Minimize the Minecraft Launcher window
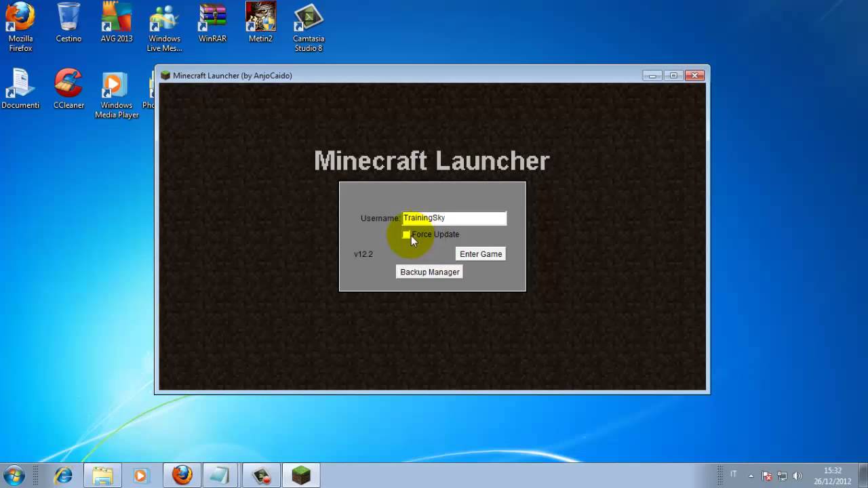The width and height of the screenshot is (868, 488). point(652,75)
